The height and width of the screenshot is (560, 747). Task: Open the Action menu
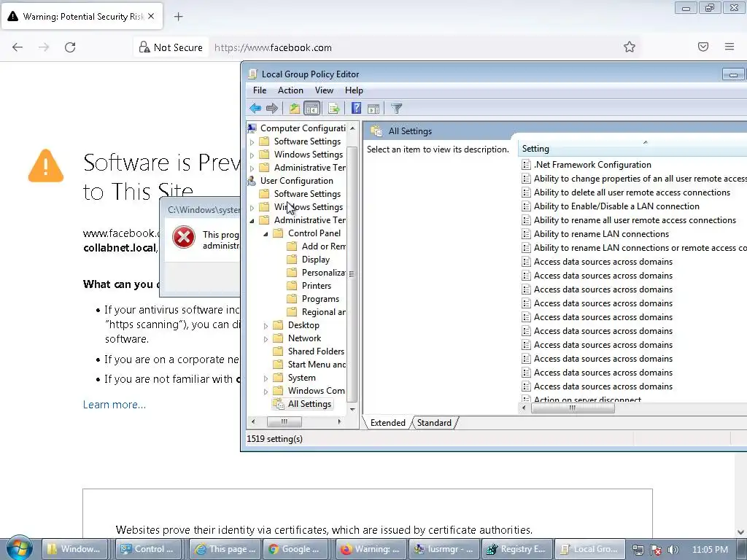click(290, 90)
